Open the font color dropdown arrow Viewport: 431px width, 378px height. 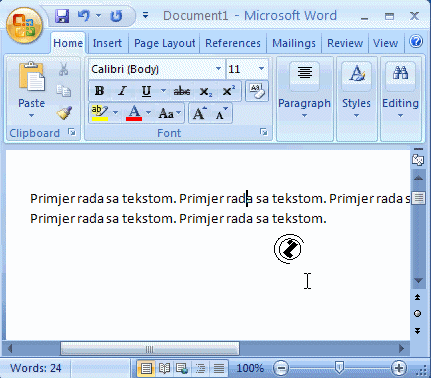tap(149, 113)
